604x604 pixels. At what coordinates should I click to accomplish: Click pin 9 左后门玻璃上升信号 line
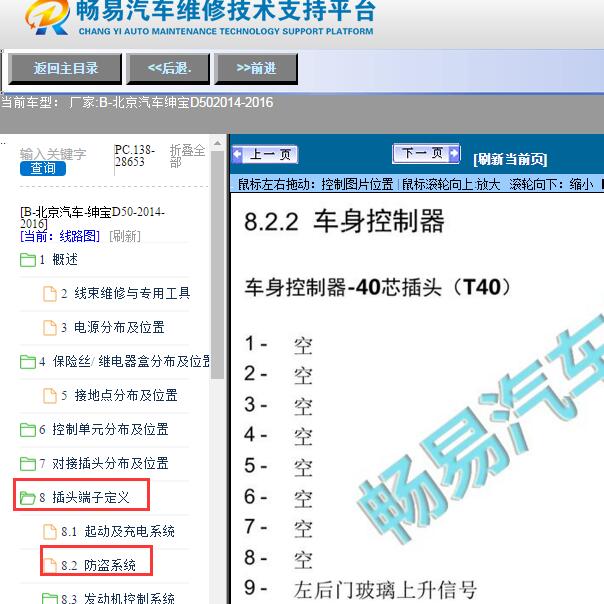(361, 589)
